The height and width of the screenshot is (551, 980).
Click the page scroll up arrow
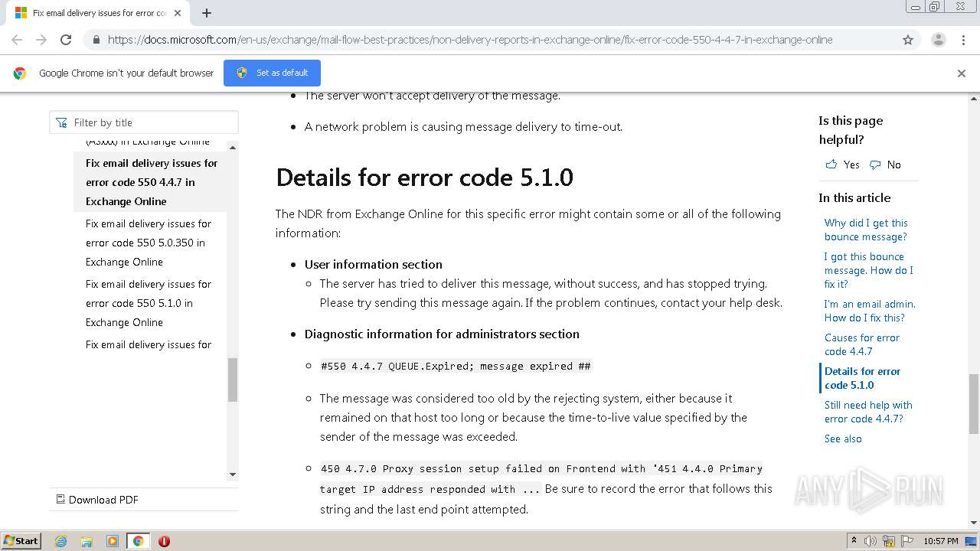974,98
